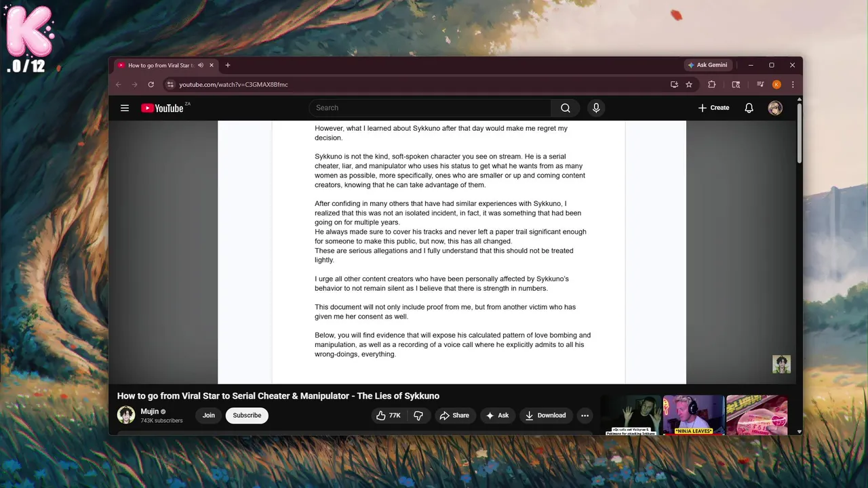Dislike the video
The height and width of the screenshot is (488, 868).
point(418,415)
